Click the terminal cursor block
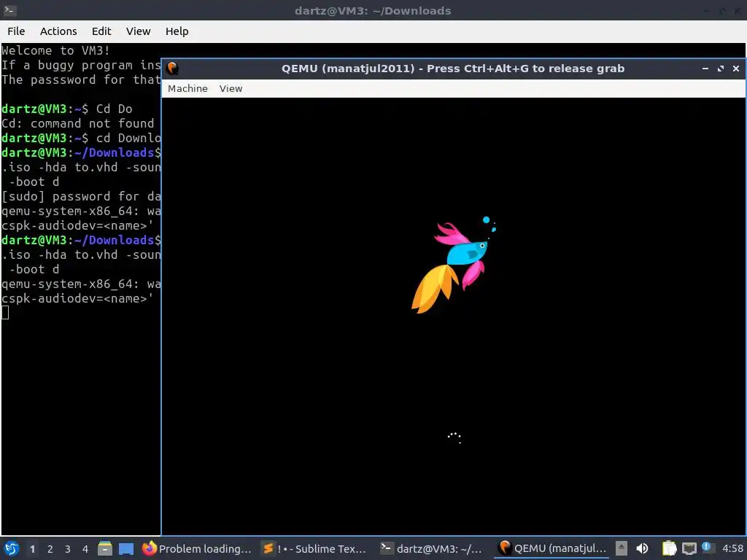 coord(5,312)
